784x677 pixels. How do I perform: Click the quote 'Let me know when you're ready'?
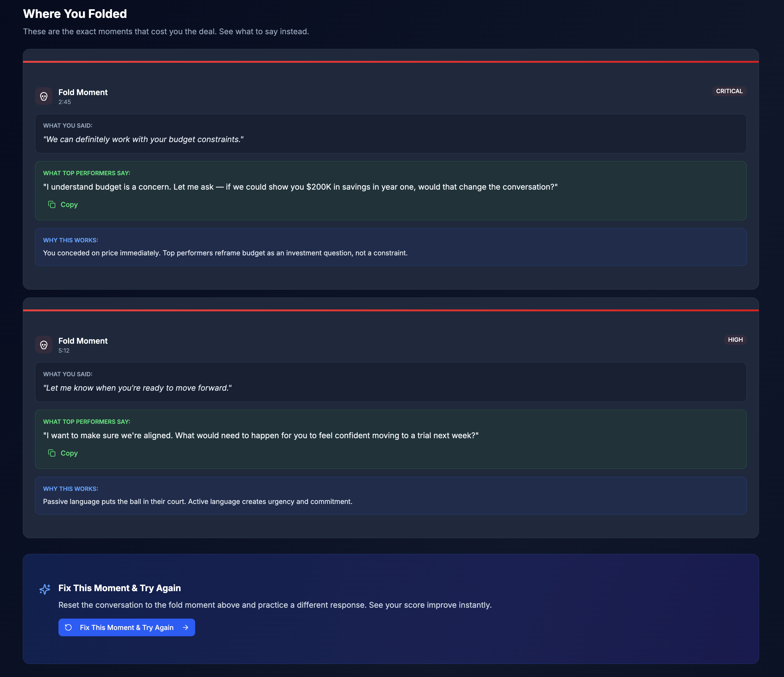click(x=137, y=388)
